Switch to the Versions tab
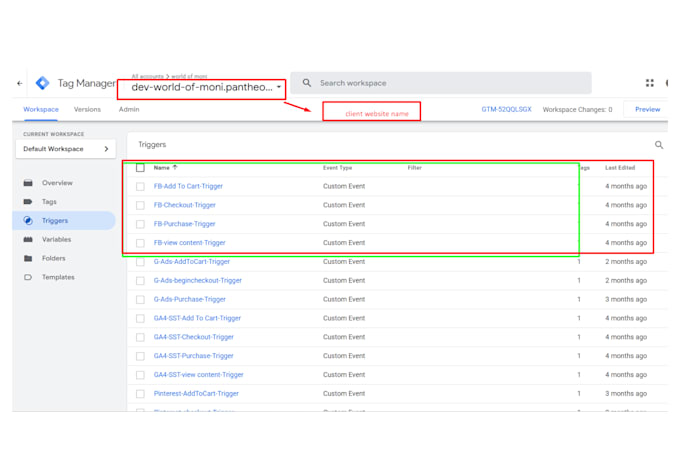This screenshot has height=459, width=680. click(87, 109)
